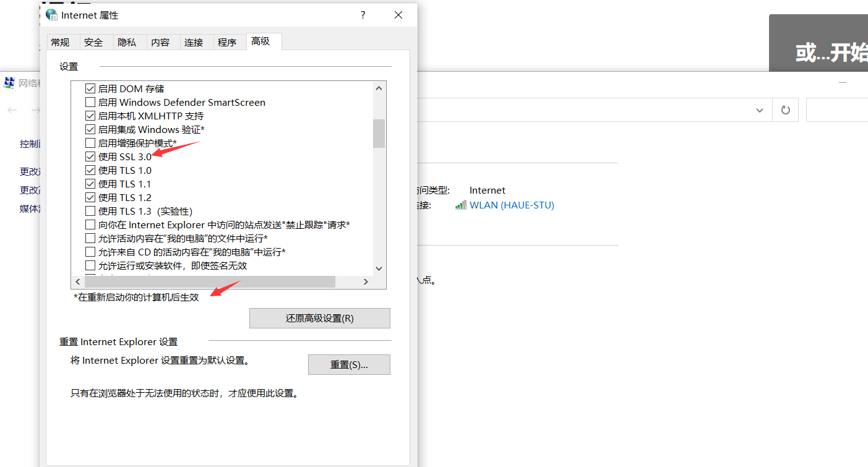Disable 使用 TLS 1.0
The width and height of the screenshot is (868, 467).
click(x=90, y=169)
